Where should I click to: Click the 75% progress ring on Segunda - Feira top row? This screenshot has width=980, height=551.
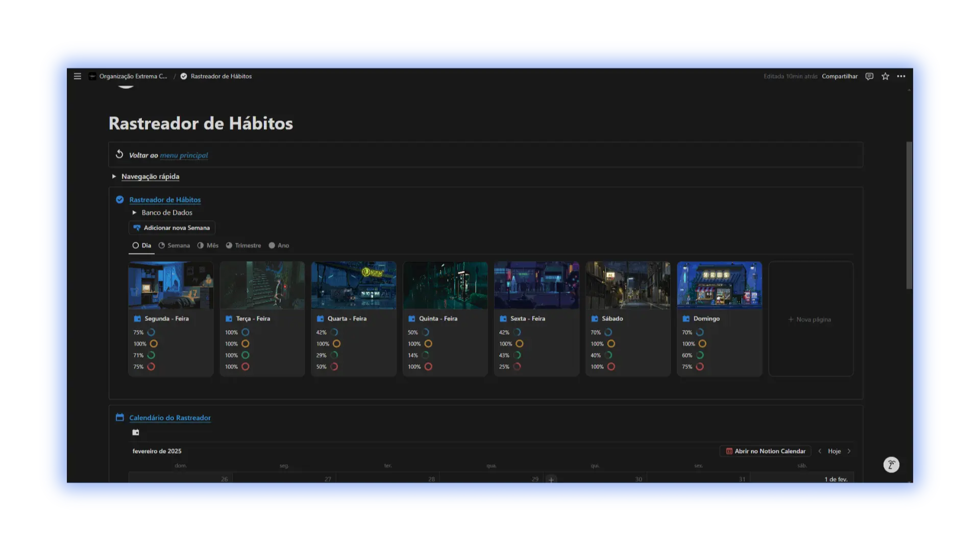click(151, 332)
